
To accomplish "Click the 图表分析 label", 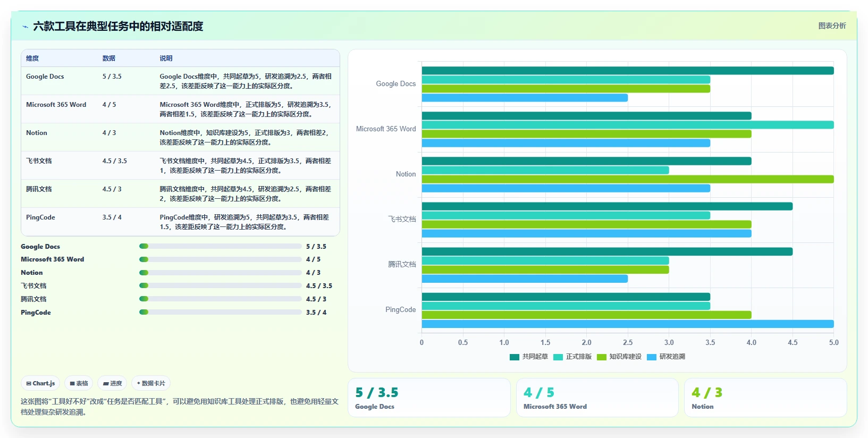I will pyautogui.click(x=832, y=26).
